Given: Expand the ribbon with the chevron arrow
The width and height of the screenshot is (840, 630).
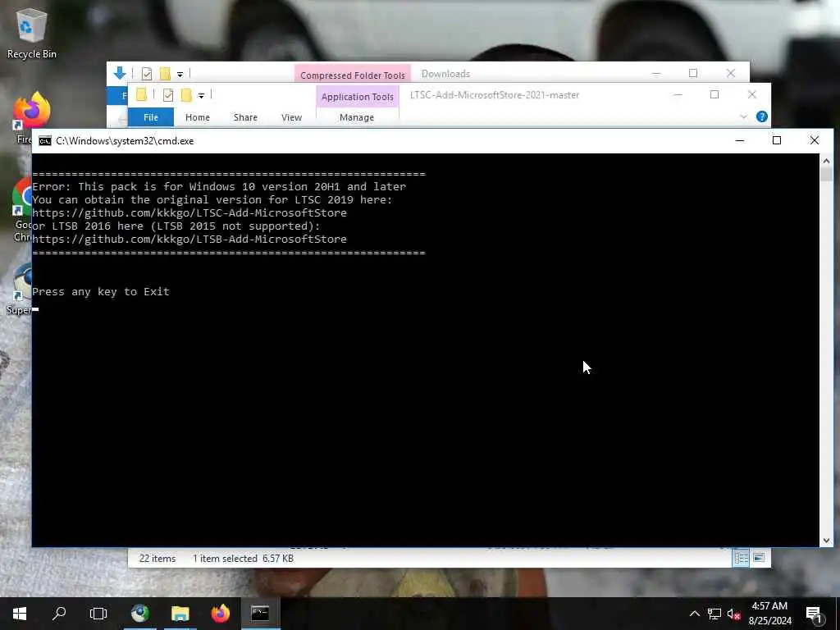Looking at the screenshot, I should [x=743, y=116].
